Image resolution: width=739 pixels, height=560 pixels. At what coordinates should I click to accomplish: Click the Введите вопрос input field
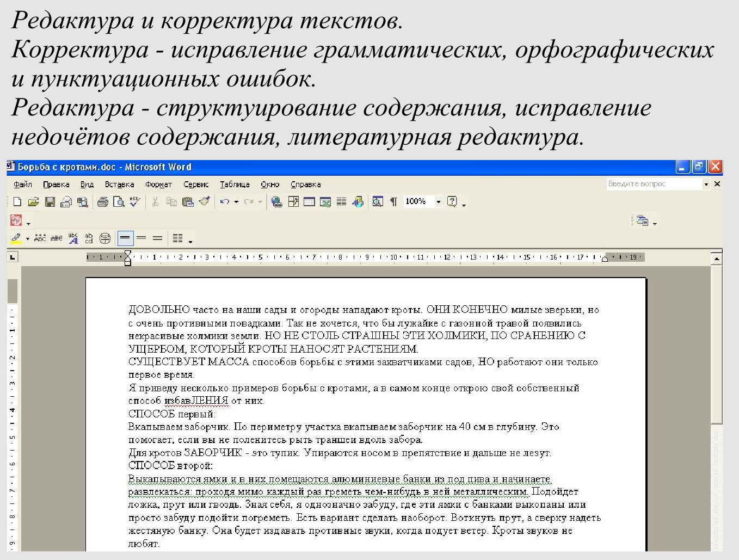[653, 184]
